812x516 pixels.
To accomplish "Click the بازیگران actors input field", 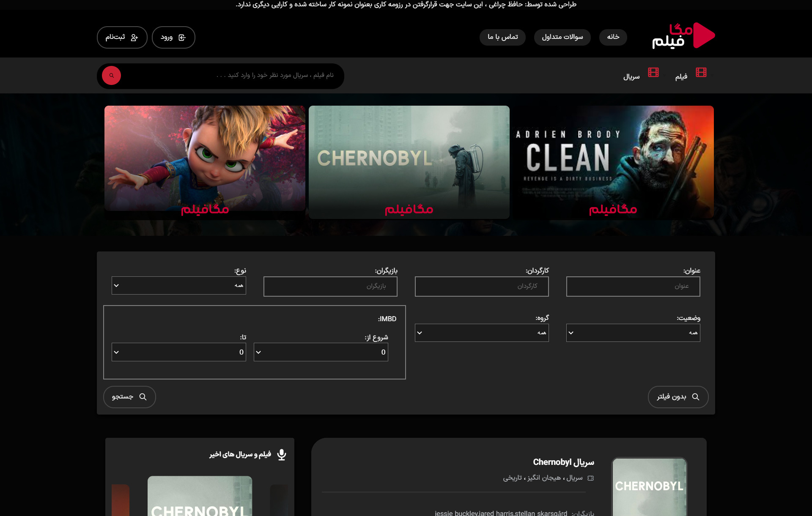I will coord(330,287).
